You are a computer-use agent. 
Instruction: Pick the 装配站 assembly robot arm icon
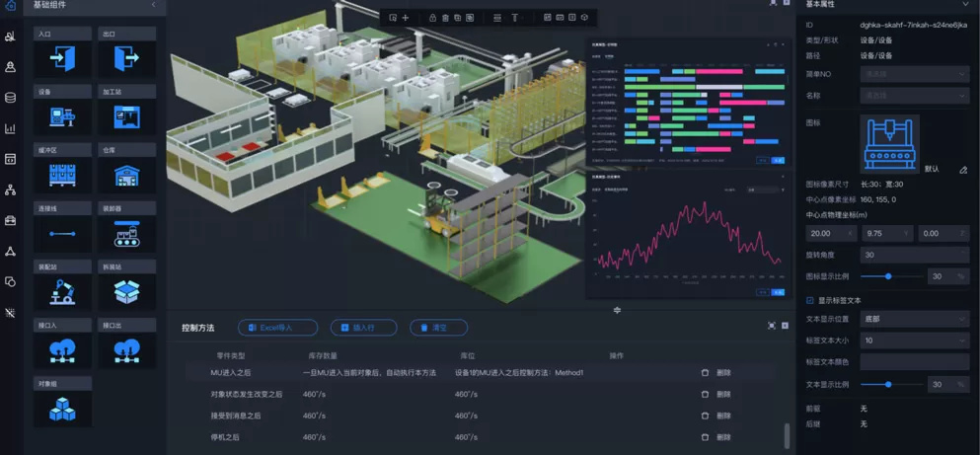[x=62, y=292]
